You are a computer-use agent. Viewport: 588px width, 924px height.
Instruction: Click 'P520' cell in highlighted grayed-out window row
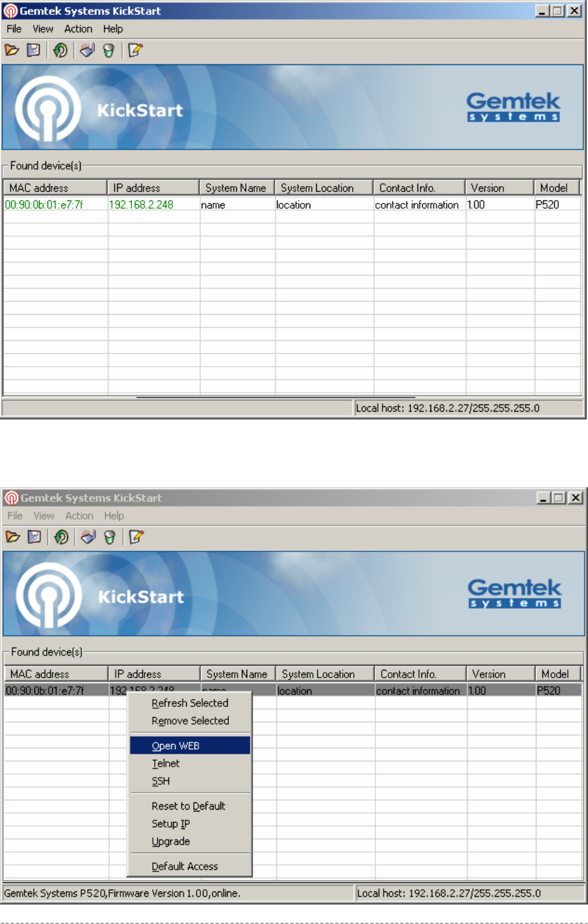[x=549, y=691]
